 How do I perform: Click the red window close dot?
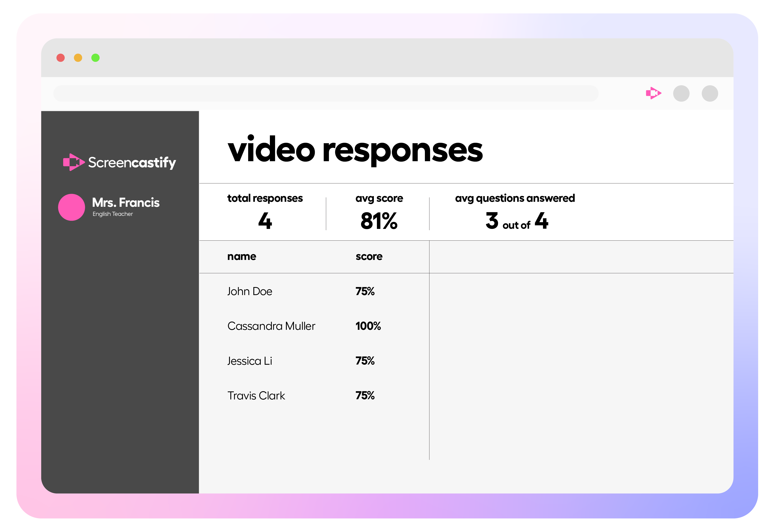point(60,58)
